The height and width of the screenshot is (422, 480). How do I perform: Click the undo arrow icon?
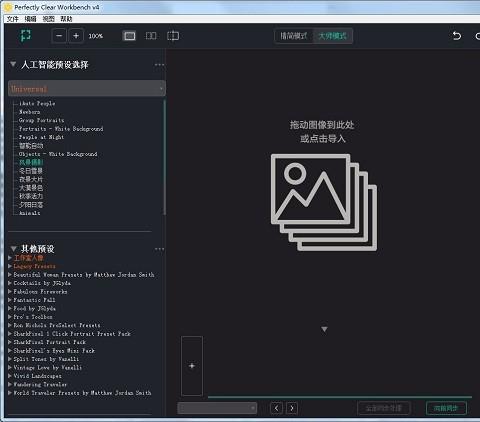[457, 36]
